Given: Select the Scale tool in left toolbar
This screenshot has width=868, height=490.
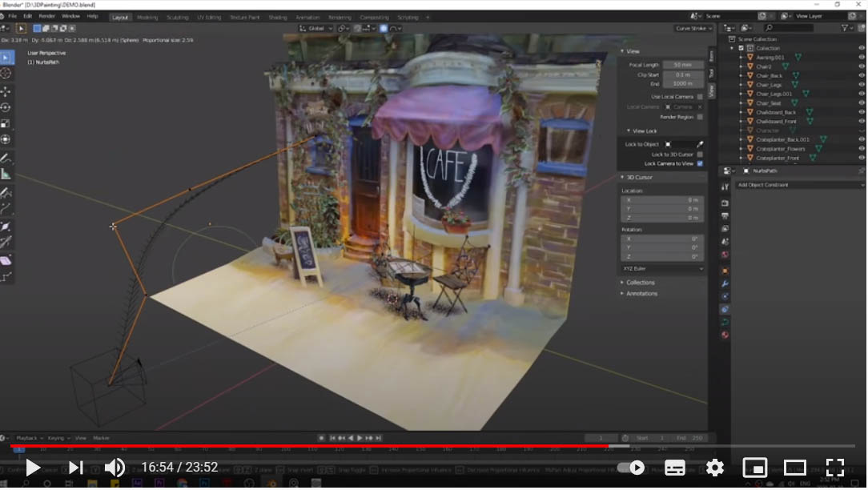Looking at the screenshot, I should pyautogui.click(x=6, y=123).
